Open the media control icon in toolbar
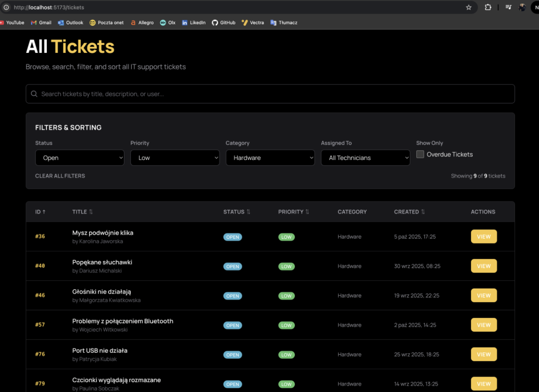The width and height of the screenshot is (539, 392). click(508, 7)
